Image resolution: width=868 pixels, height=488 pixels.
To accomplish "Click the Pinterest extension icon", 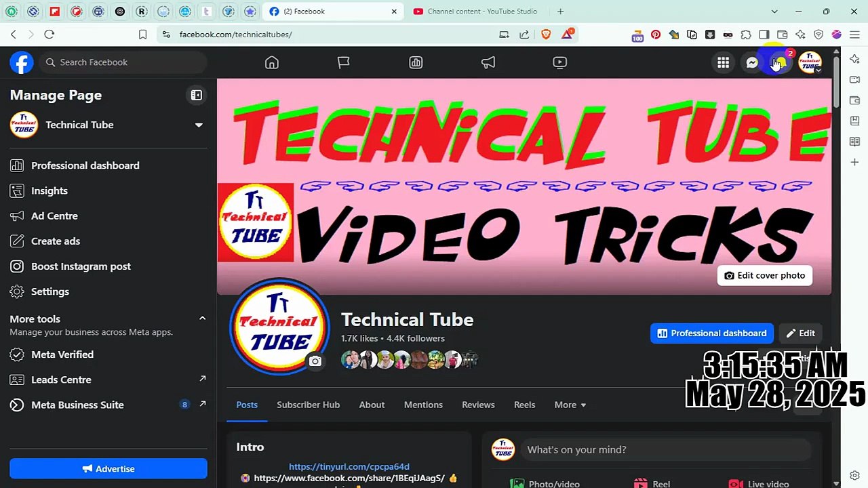I will (x=656, y=35).
